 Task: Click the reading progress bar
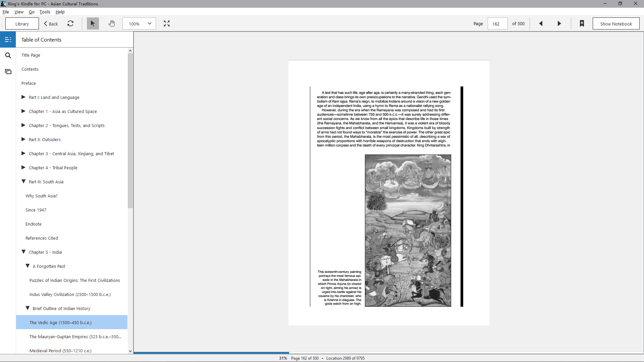pyautogui.click(x=388, y=353)
